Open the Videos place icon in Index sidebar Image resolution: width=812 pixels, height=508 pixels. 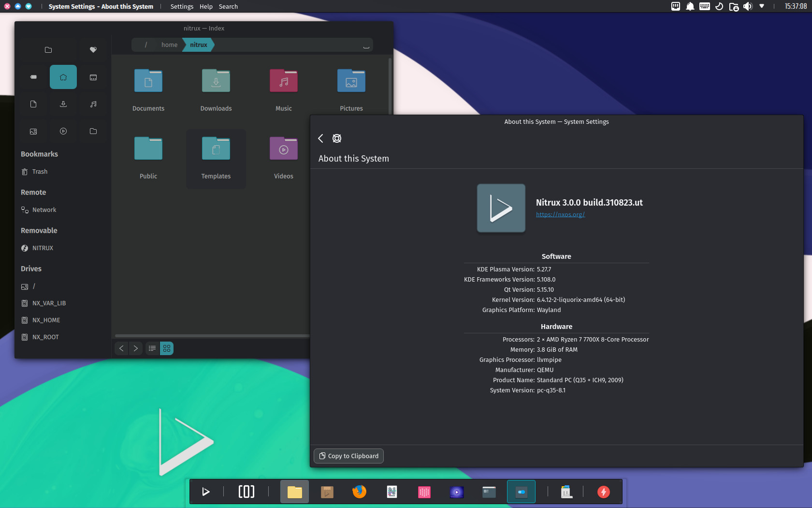[63, 131]
